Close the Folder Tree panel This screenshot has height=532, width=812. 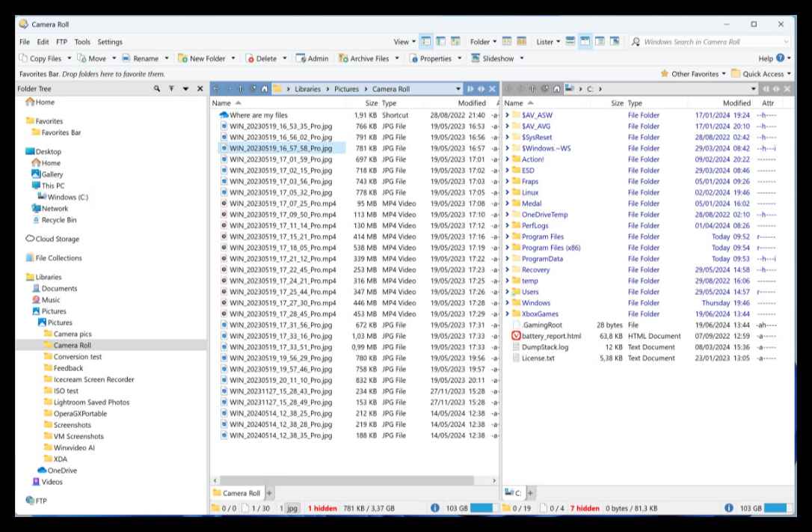point(200,88)
